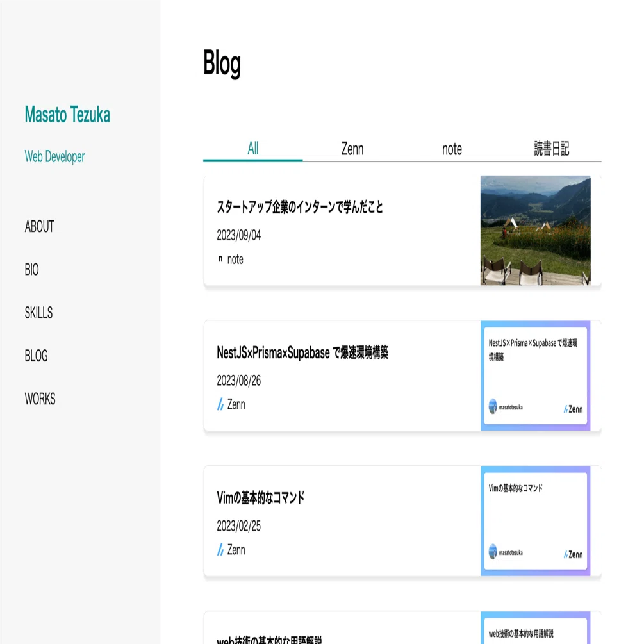Click the date 2023/08/26
The width and height of the screenshot is (644, 644).
(239, 381)
